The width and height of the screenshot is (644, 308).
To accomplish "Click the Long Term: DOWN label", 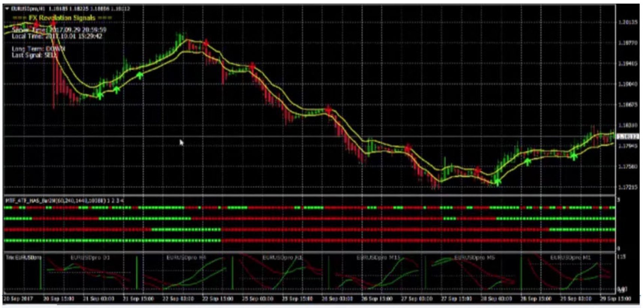I will [38, 49].
